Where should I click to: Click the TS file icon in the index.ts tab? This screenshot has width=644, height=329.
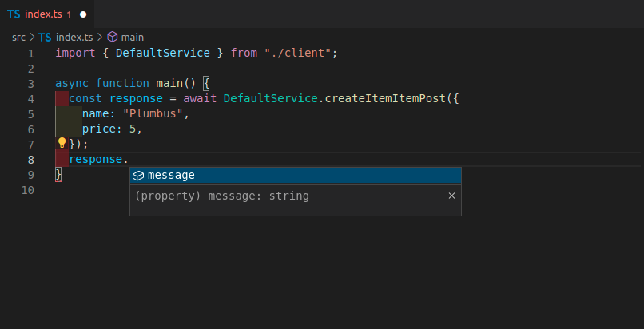pos(14,14)
